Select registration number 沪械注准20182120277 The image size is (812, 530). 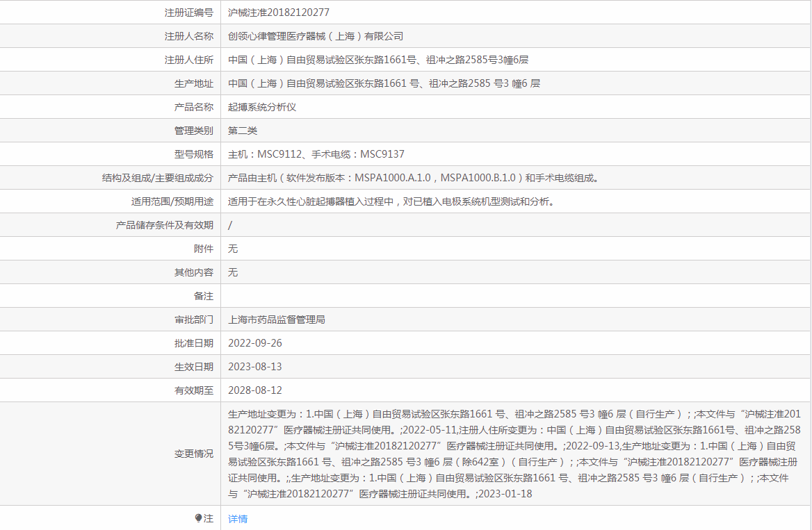[279, 13]
